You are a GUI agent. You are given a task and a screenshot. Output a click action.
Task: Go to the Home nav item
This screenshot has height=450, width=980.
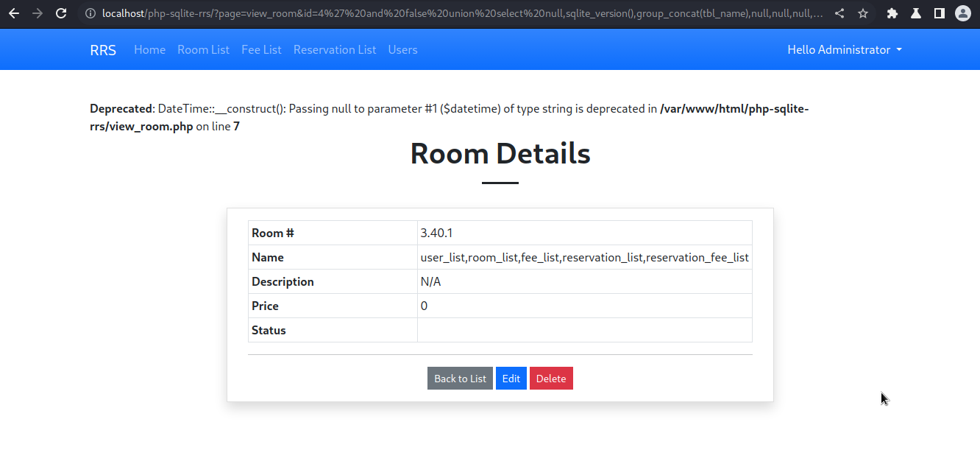[149, 50]
